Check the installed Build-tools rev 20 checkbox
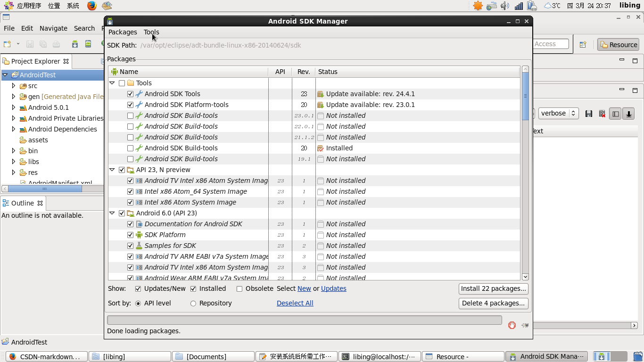 tap(131, 148)
